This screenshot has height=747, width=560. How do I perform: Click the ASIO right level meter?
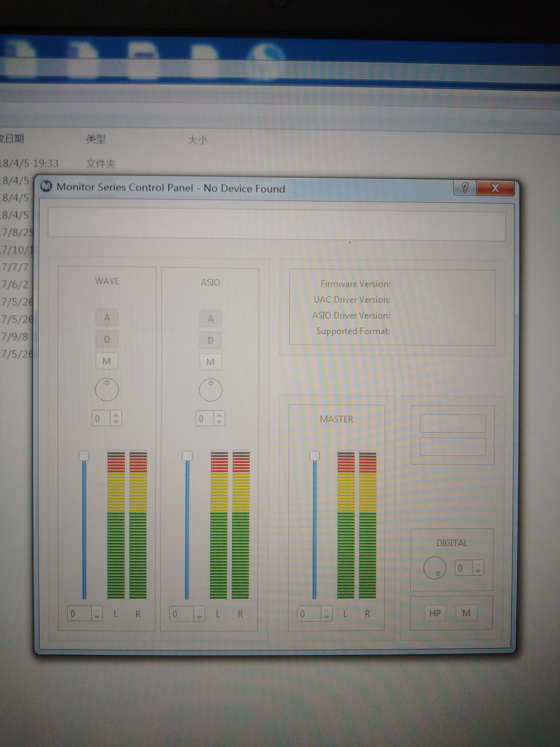coord(241,525)
